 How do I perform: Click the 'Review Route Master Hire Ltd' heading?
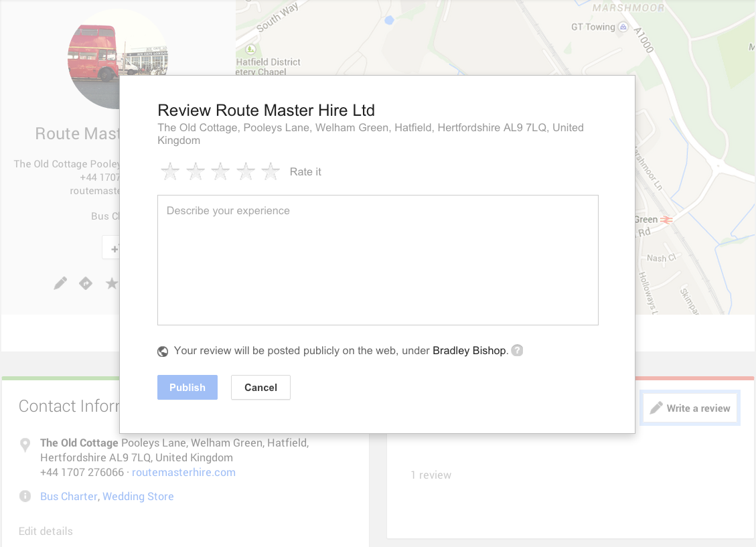coord(266,110)
